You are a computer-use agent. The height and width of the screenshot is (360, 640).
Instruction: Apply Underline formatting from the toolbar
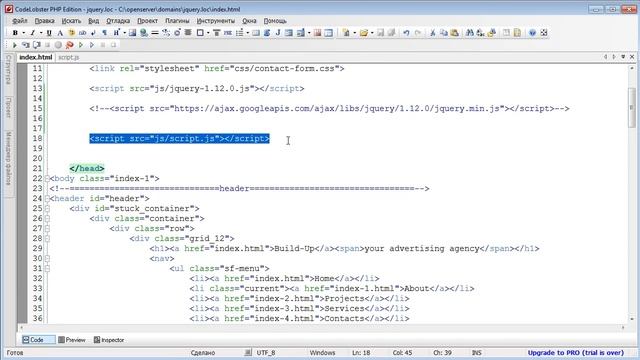[x=49, y=33]
